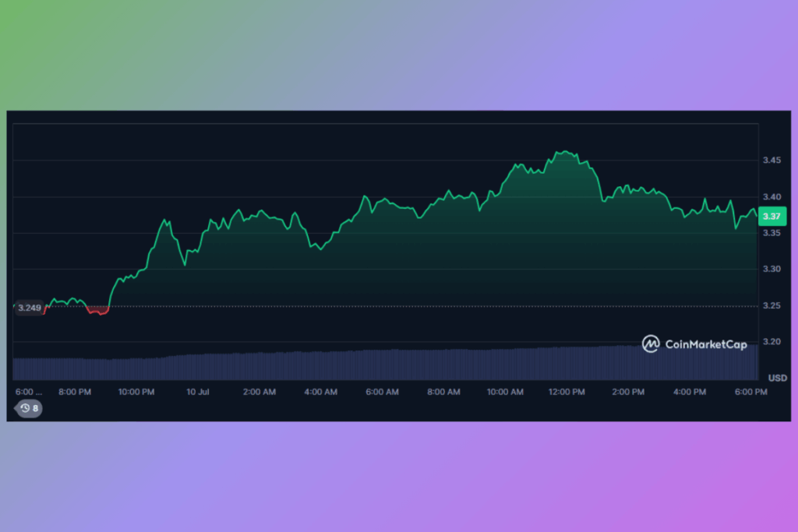Click the 3.45 price axis label

coord(772,160)
